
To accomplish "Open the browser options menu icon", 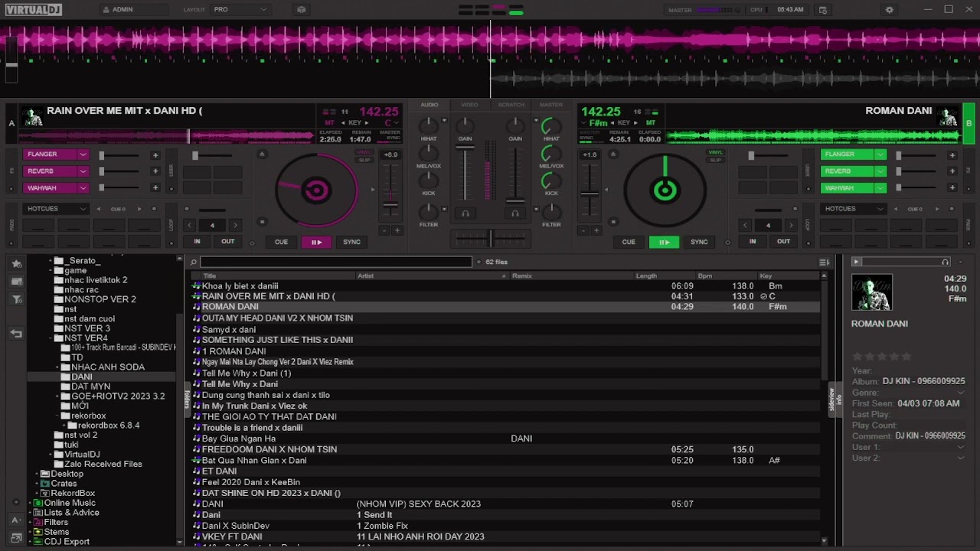I will click(x=824, y=262).
